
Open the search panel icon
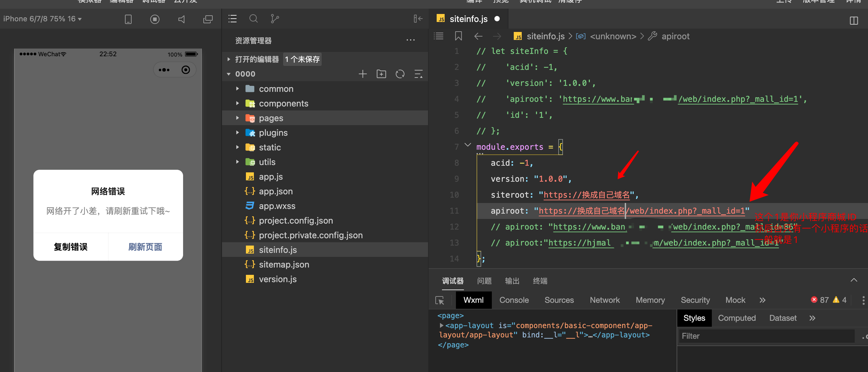[x=254, y=19]
